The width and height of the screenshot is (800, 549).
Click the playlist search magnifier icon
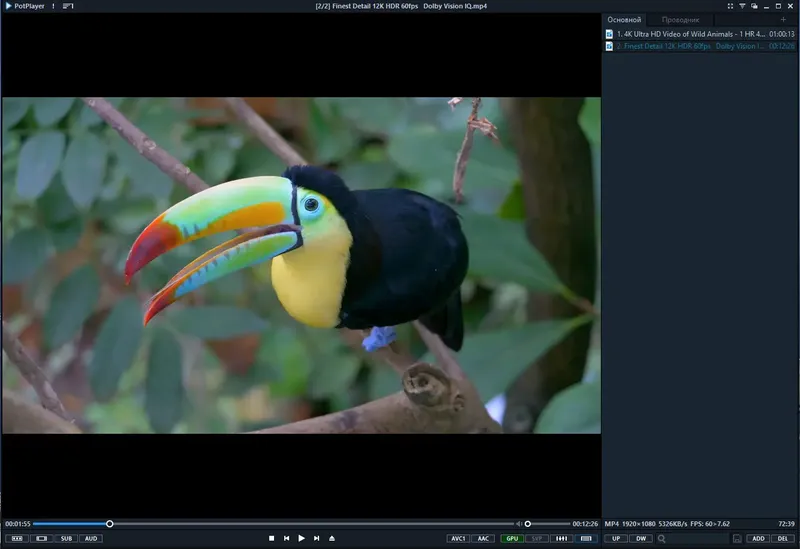662,538
